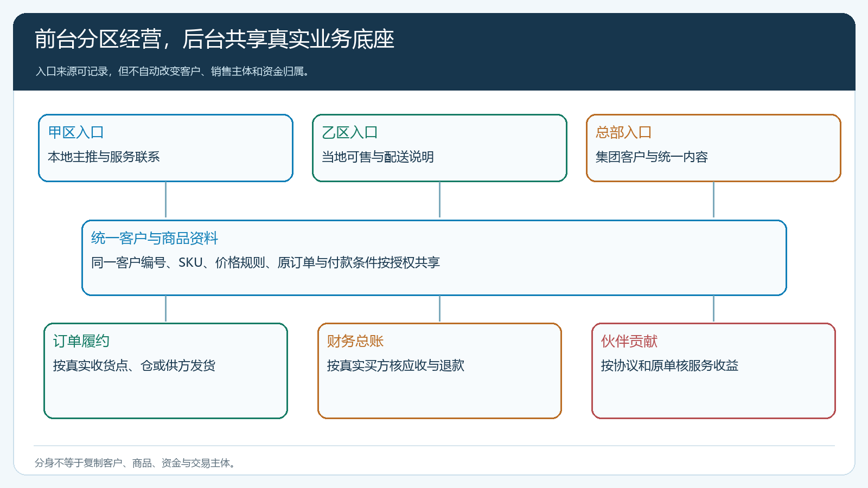Select the subtitle starting with 入口来源可记录

(173, 72)
